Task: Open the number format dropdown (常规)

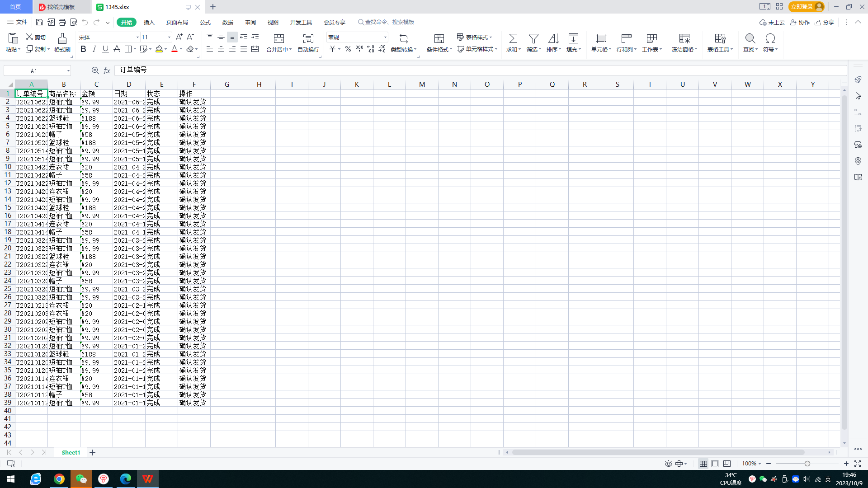Action: 385,38
